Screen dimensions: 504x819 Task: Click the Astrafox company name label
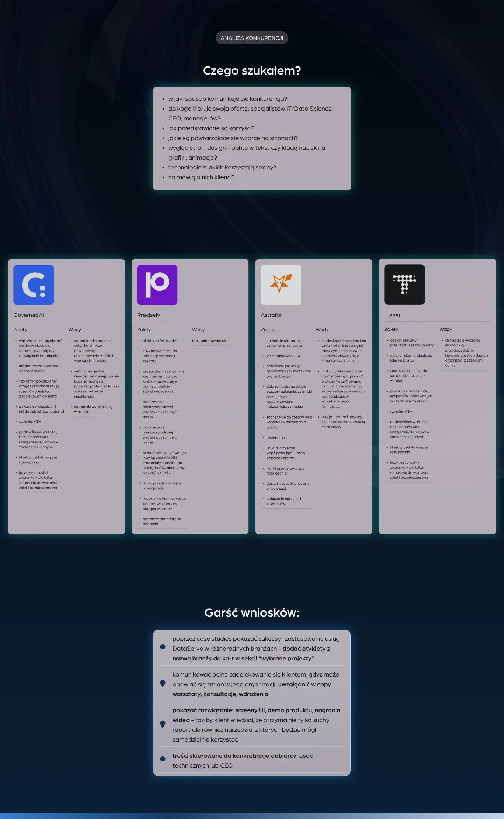pos(272,315)
